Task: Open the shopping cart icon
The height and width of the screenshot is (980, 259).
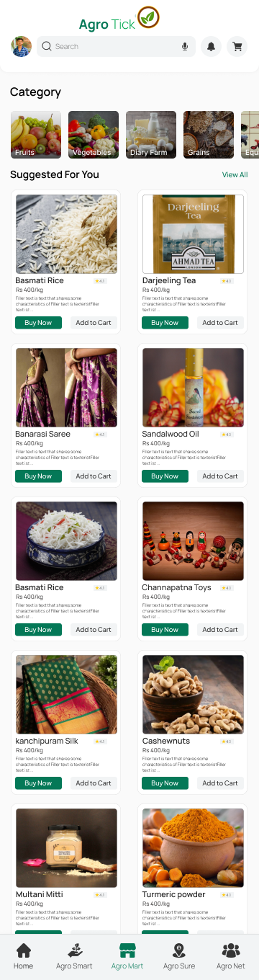Action: (x=237, y=46)
